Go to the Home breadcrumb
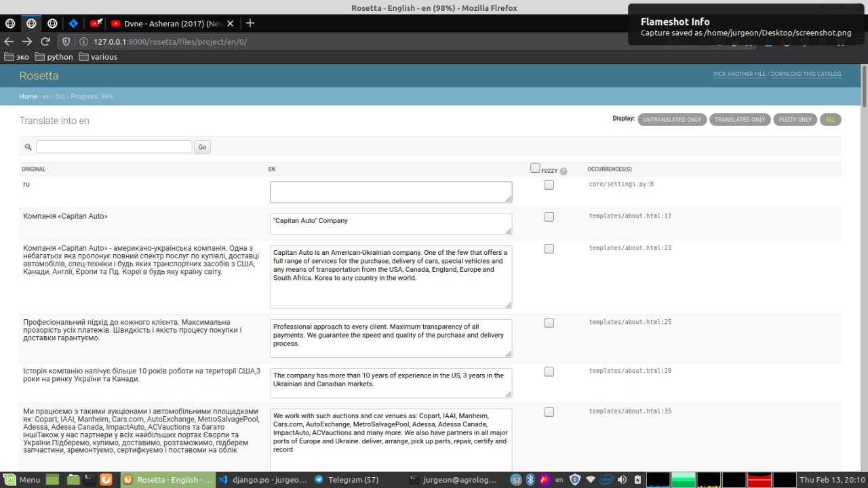868x488 pixels. (28, 96)
